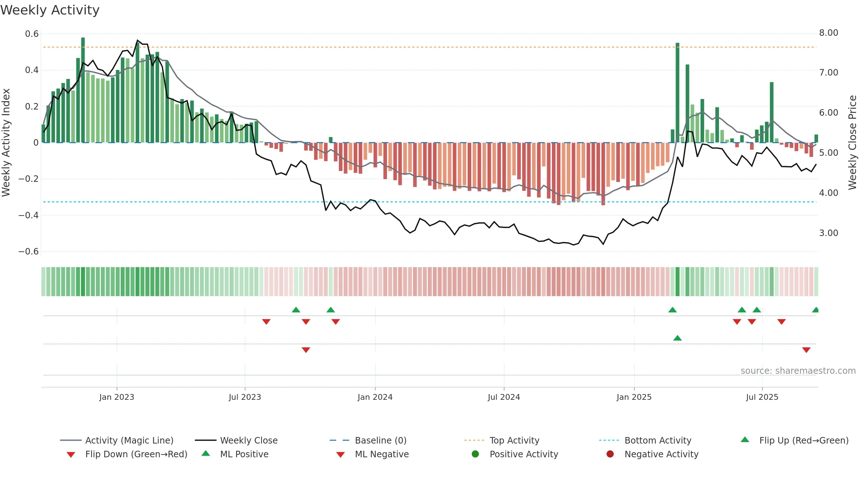Image resolution: width=868 pixels, height=488 pixels.
Task: Click the 'Jul 2025' x-axis label
Action: [x=762, y=397]
